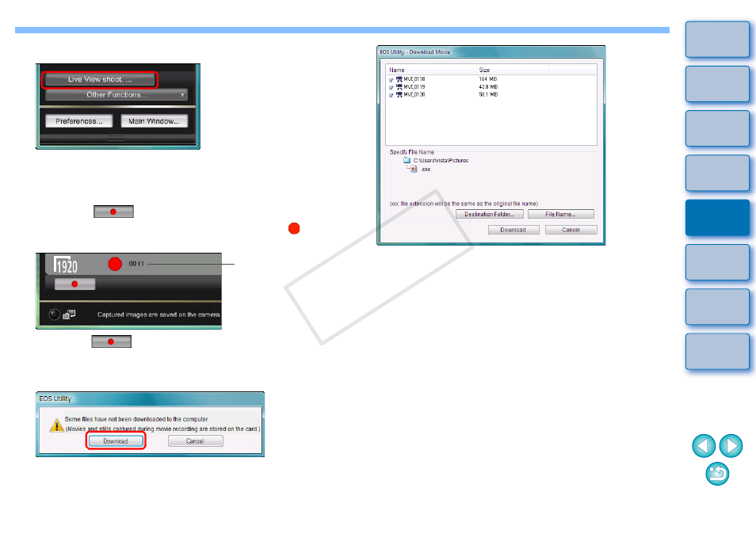Click the grip handle below the Preferences button
This screenshot has width=756, height=534.
(116, 139)
